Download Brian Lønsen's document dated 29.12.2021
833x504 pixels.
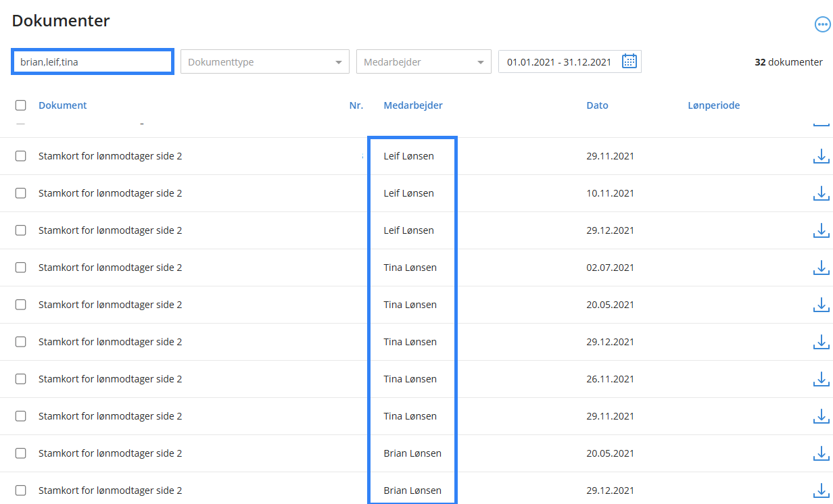(x=820, y=490)
